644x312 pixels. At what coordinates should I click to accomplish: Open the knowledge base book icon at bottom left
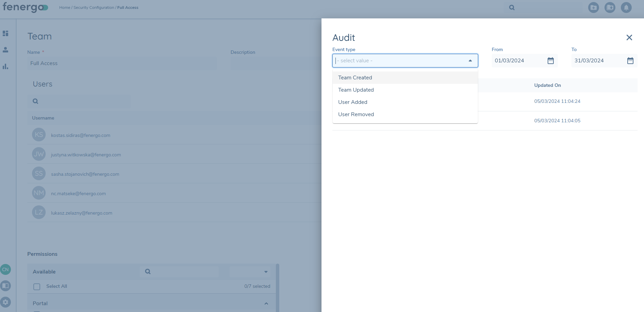[x=6, y=286]
